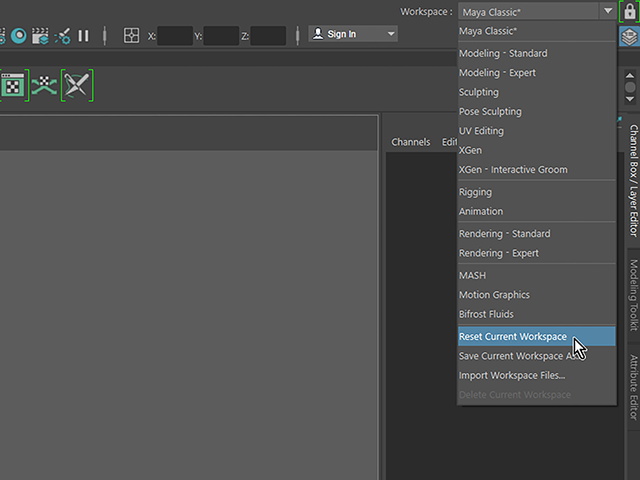Pick XGen - Interactive Groom workspace
Screen dimensions: 640x480
click(x=537, y=169)
